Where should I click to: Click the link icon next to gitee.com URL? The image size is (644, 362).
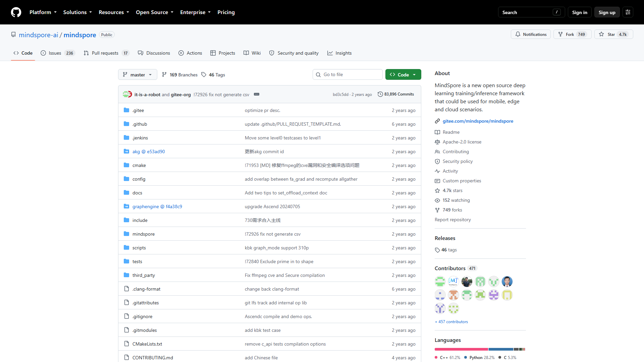437,121
